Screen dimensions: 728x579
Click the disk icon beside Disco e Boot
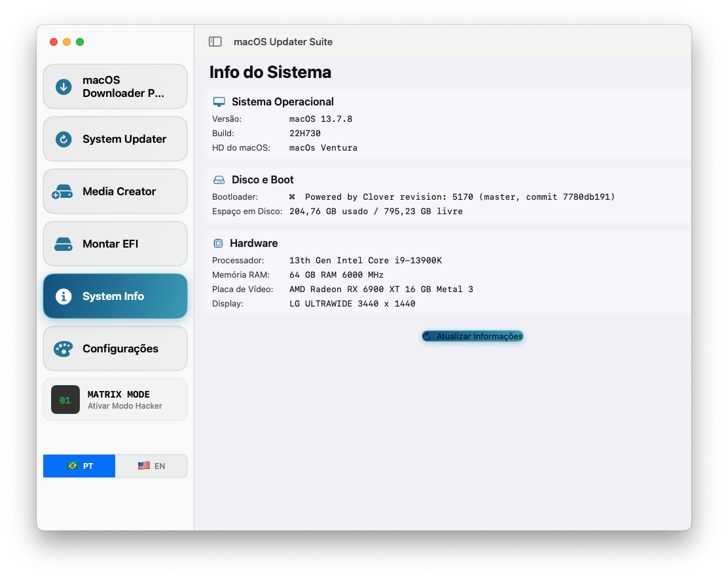(219, 180)
